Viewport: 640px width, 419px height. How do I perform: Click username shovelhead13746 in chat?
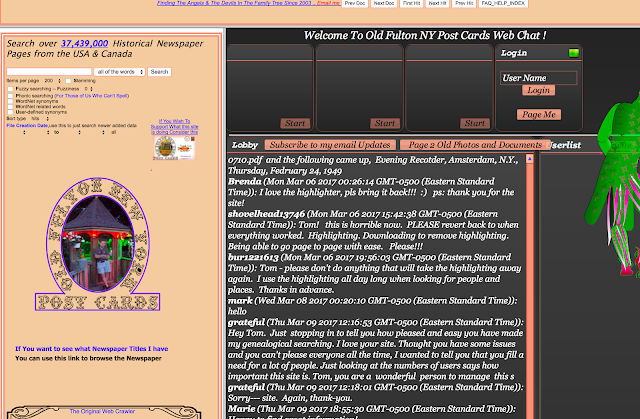pyautogui.click(x=266, y=214)
